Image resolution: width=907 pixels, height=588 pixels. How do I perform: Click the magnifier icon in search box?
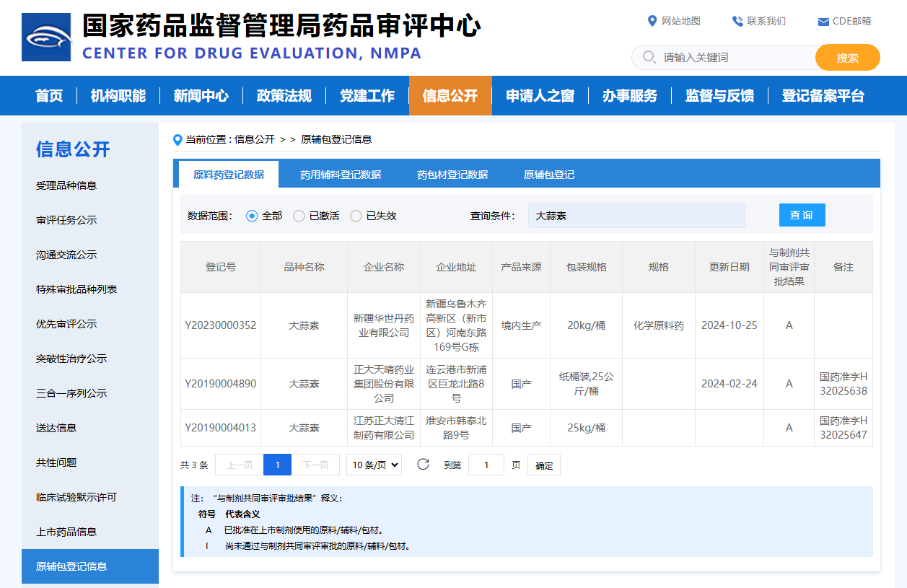[649, 57]
